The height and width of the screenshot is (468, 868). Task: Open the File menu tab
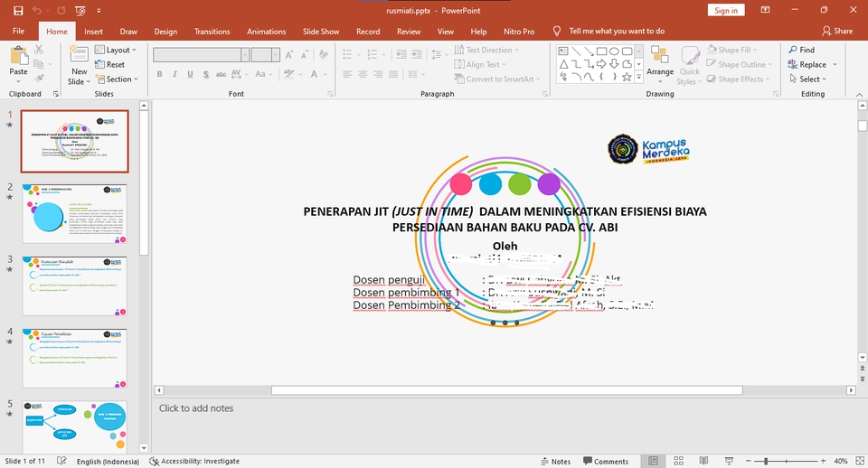(x=18, y=31)
